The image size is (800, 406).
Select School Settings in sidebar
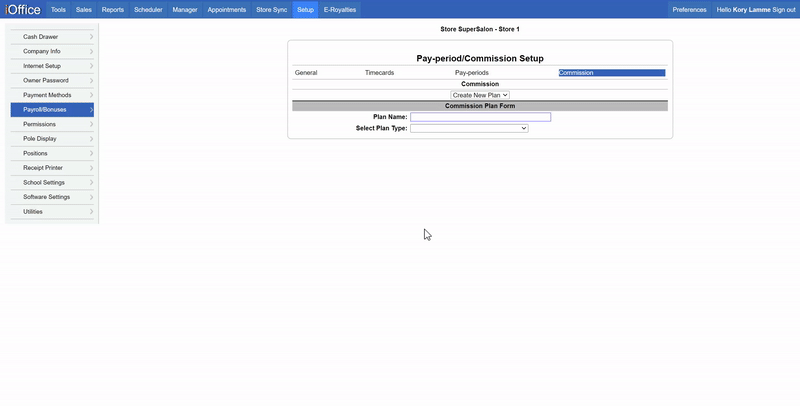click(x=52, y=183)
